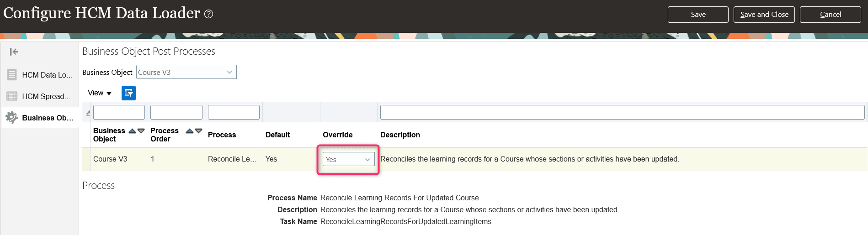Image resolution: width=868 pixels, height=235 pixels.
Task: Open the Override Yes dropdown
Action: (349, 159)
